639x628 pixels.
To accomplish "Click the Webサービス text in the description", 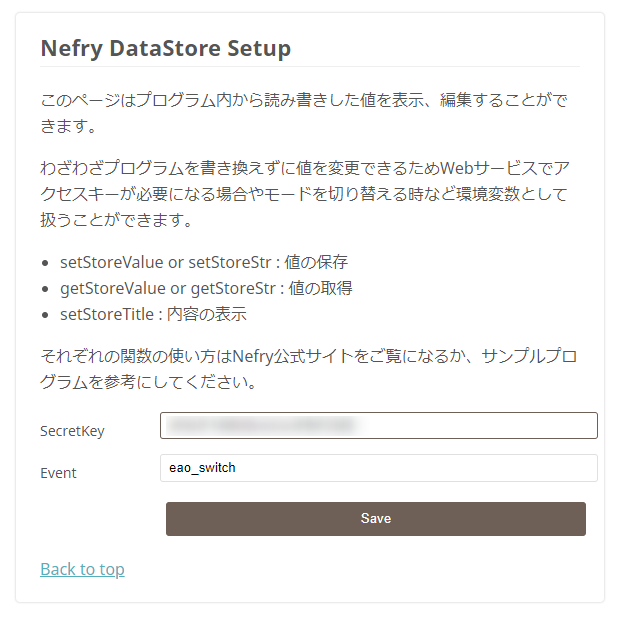I will pos(480,166).
